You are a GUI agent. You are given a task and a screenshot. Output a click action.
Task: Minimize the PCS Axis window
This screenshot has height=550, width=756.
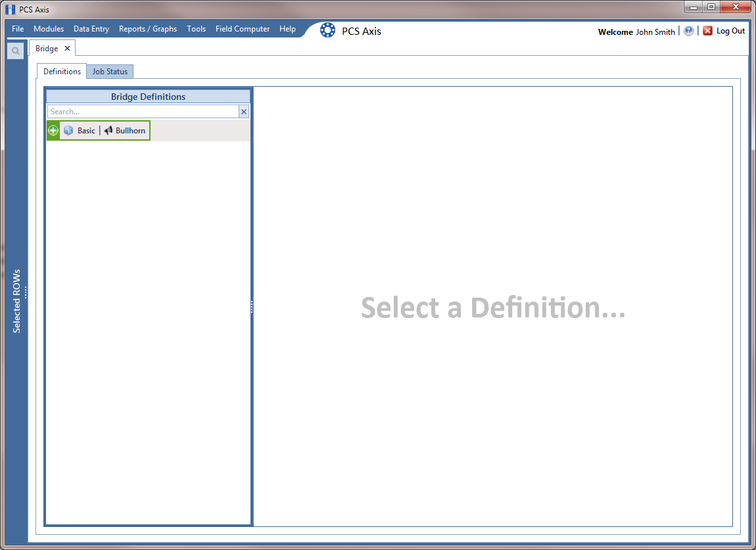point(694,7)
